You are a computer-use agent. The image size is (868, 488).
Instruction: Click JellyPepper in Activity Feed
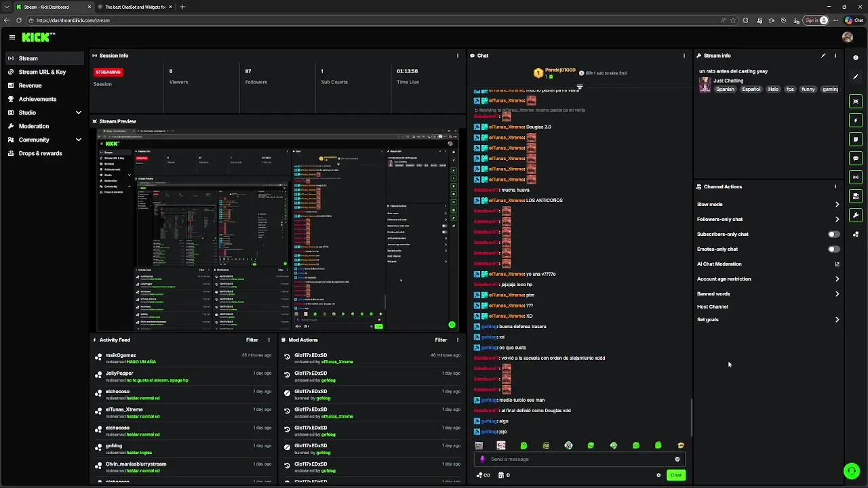click(119, 373)
